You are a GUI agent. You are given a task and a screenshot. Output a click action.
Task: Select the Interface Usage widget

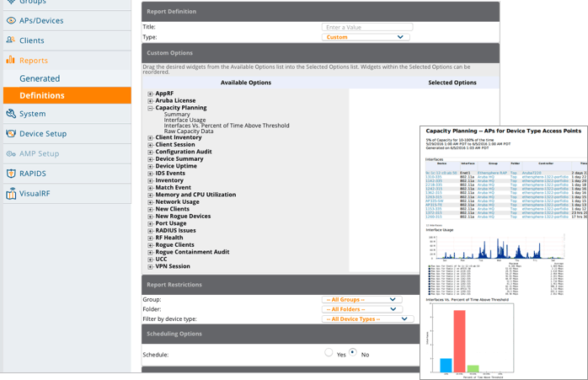pyautogui.click(x=184, y=120)
